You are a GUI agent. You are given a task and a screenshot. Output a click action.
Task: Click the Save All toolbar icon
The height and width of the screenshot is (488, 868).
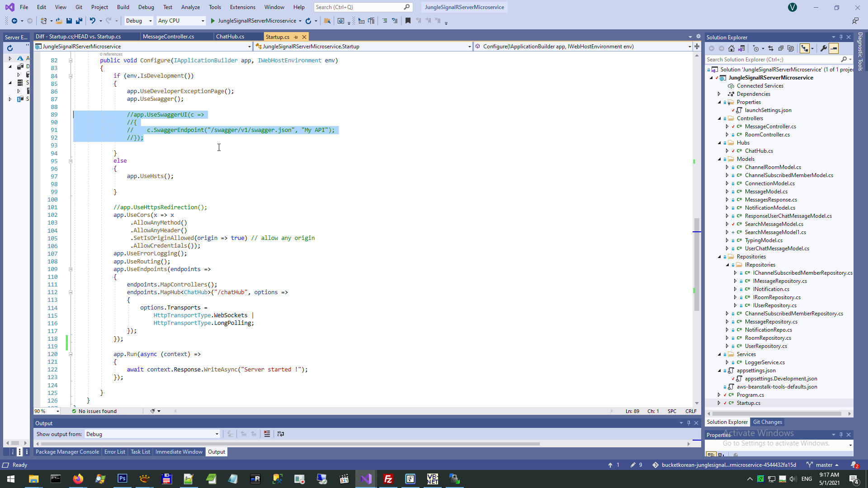pyautogui.click(x=79, y=21)
